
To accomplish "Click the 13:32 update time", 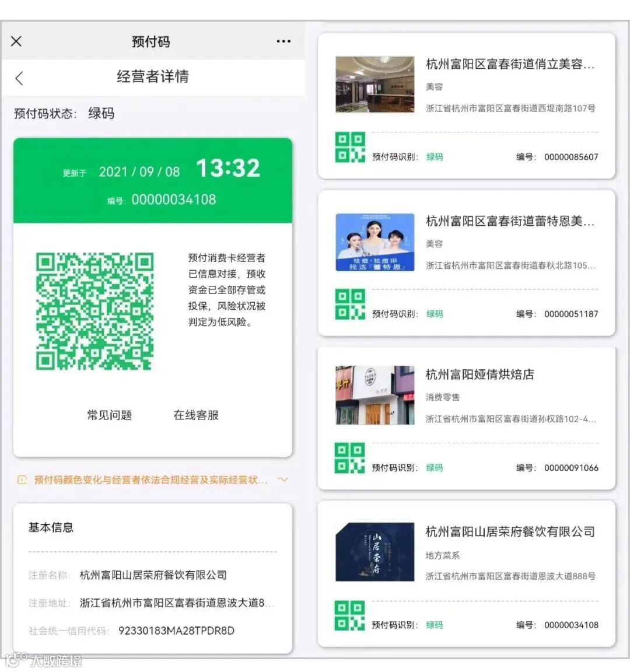I will [228, 167].
